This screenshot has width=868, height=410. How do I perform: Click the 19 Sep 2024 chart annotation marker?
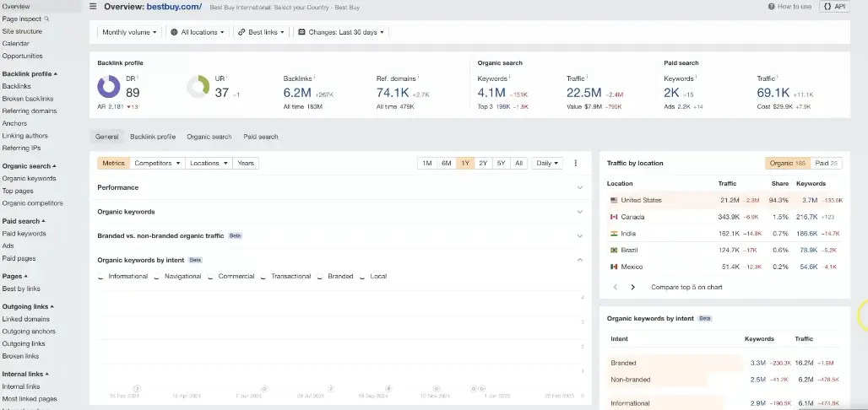(x=388, y=388)
